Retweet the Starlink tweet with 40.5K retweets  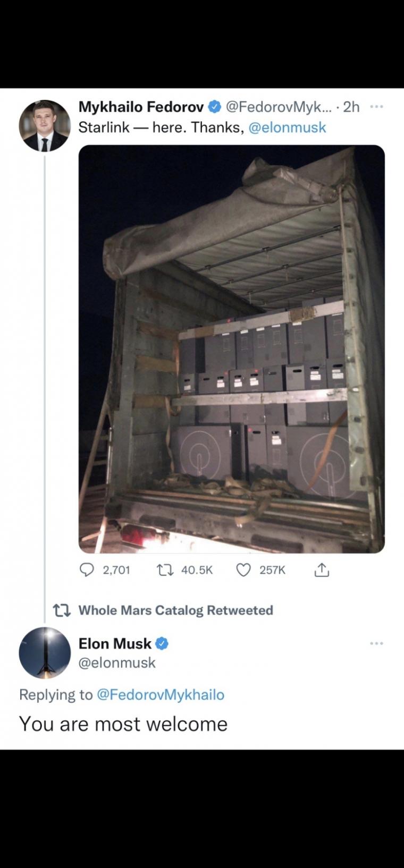point(164,570)
